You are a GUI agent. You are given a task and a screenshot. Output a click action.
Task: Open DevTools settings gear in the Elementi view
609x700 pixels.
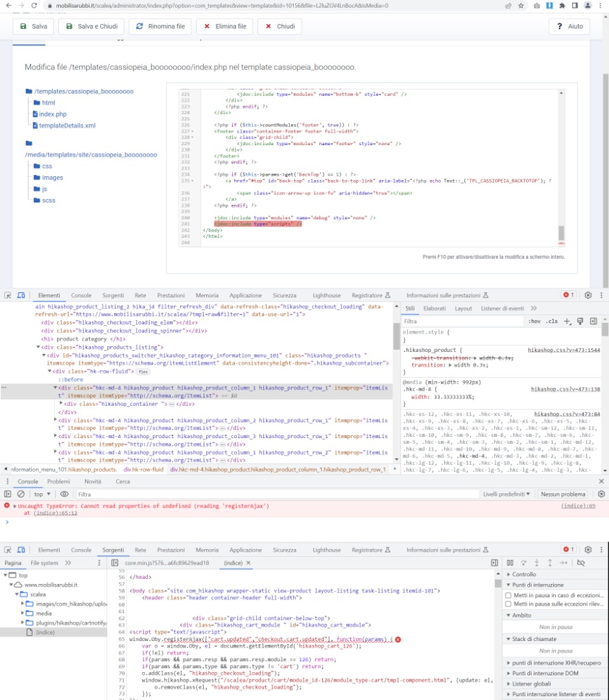tap(588, 295)
